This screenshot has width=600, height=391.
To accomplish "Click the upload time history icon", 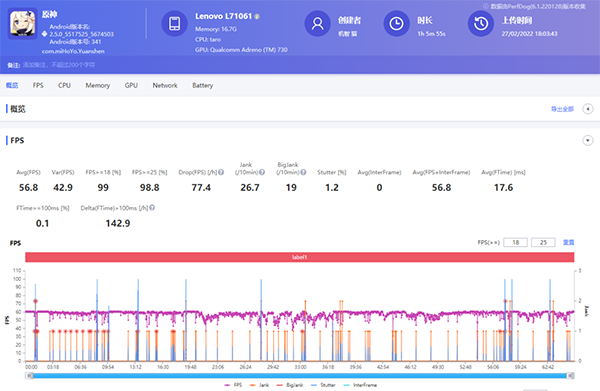I will (x=481, y=23).
